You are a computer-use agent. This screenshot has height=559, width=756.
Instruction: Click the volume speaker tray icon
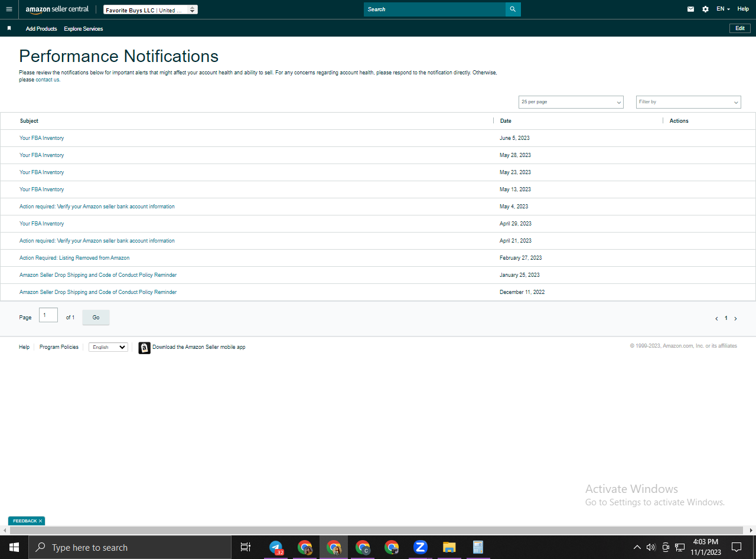coord(651,547)
